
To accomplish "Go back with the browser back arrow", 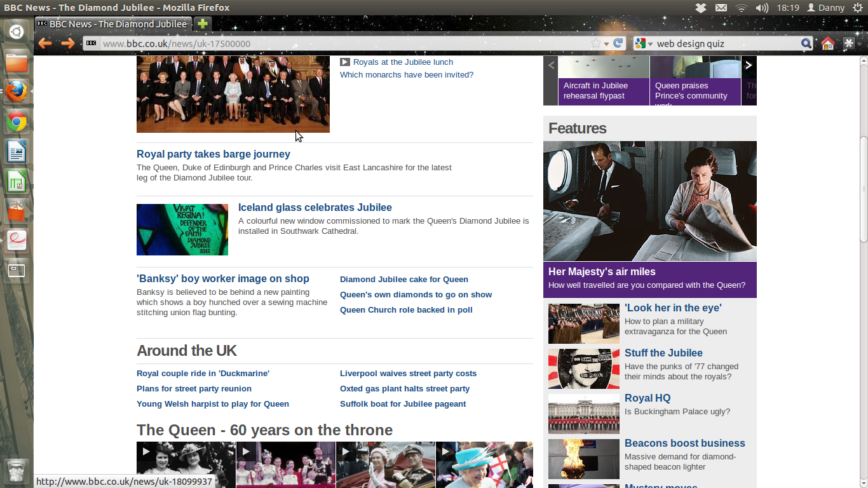I will tap(44, 43).
